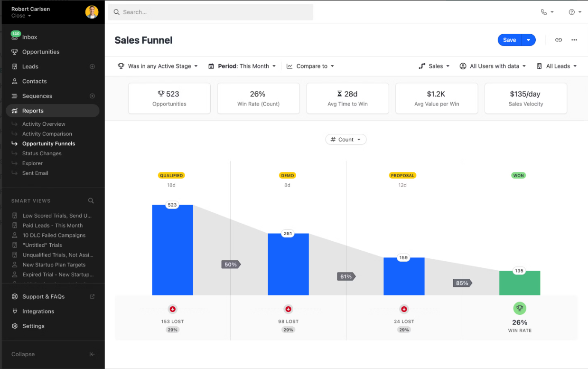Click the plus icon next to Sequences
The image size is (588, 369).
tap(93, 96)
